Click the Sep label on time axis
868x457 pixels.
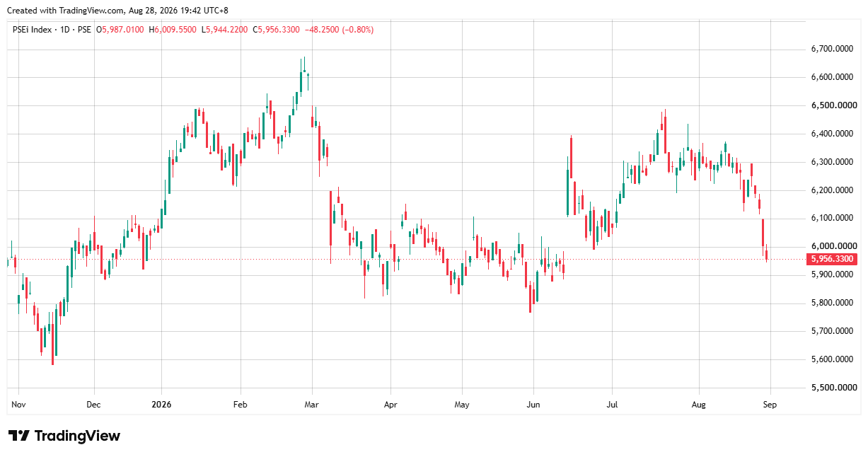[770, 405]
